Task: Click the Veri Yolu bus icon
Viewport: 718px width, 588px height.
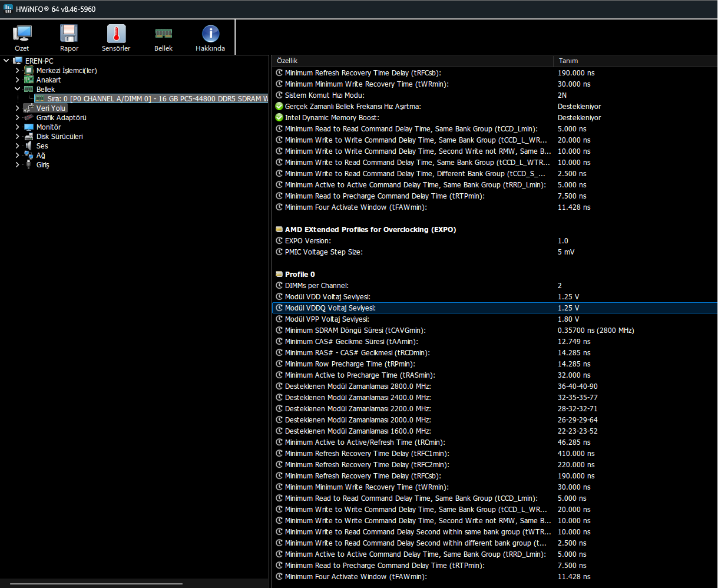Action: coord(28,108)
